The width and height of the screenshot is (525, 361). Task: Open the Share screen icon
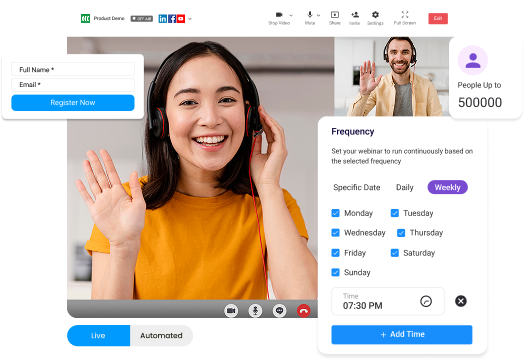335,15
